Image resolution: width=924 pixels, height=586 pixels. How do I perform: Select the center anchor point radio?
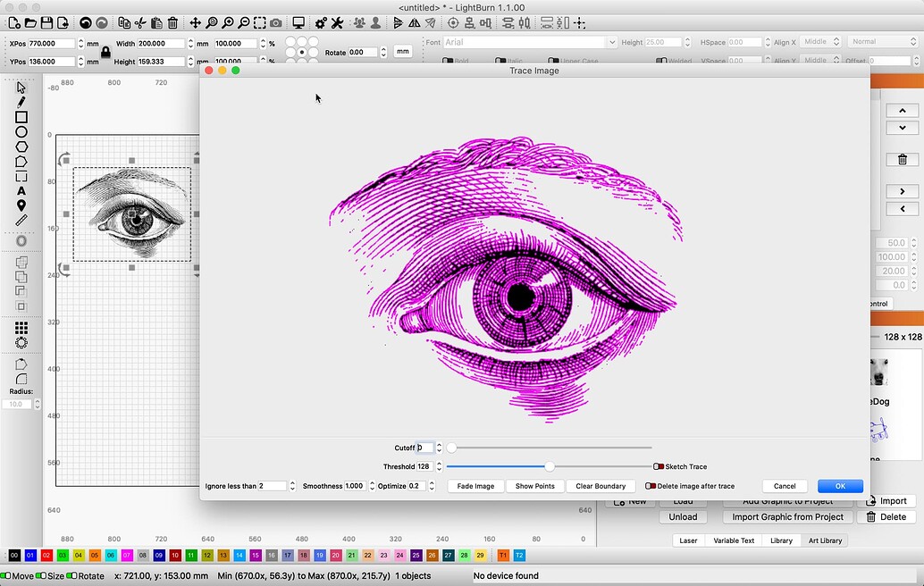coord(302,53)
